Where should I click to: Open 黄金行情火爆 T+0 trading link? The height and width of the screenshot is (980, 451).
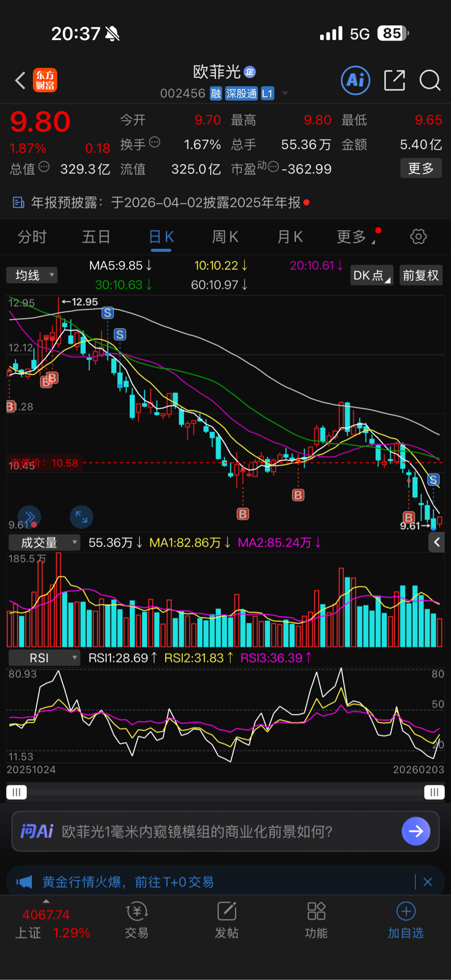pos(128,881)
